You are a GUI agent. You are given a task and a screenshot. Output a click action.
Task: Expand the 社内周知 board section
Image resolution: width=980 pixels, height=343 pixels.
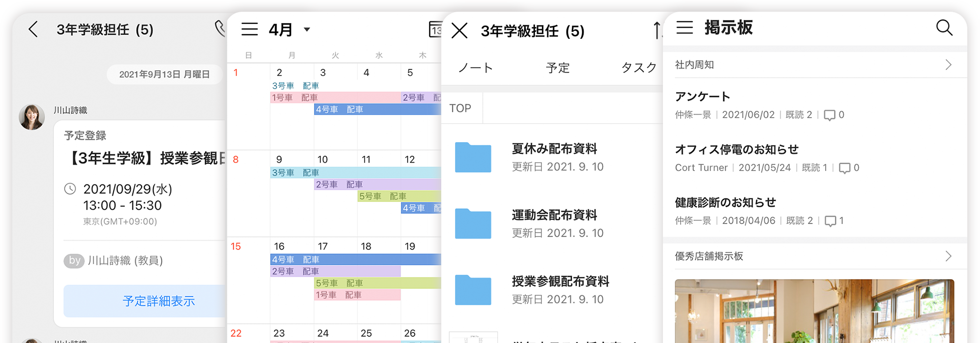(813, 65)
